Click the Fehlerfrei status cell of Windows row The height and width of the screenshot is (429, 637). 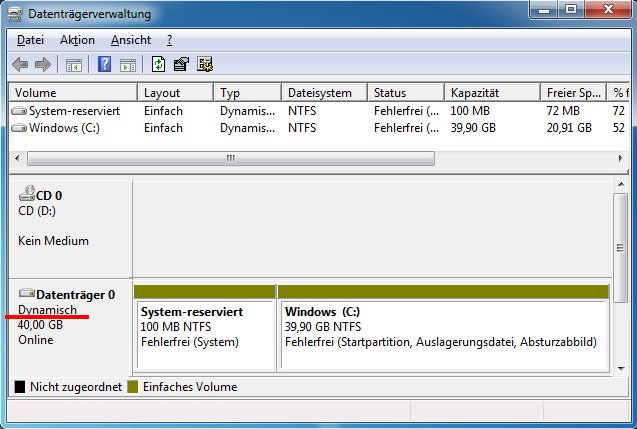406,128
